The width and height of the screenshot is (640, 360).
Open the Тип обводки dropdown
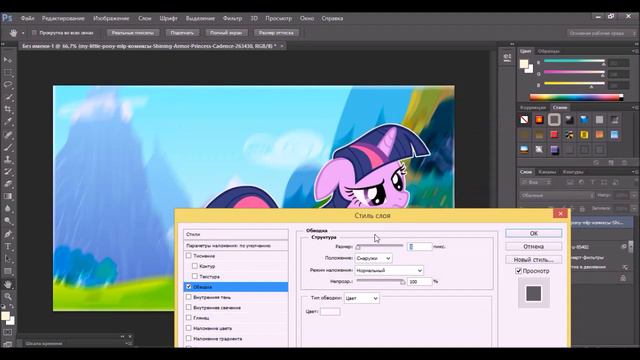[362, 298]
